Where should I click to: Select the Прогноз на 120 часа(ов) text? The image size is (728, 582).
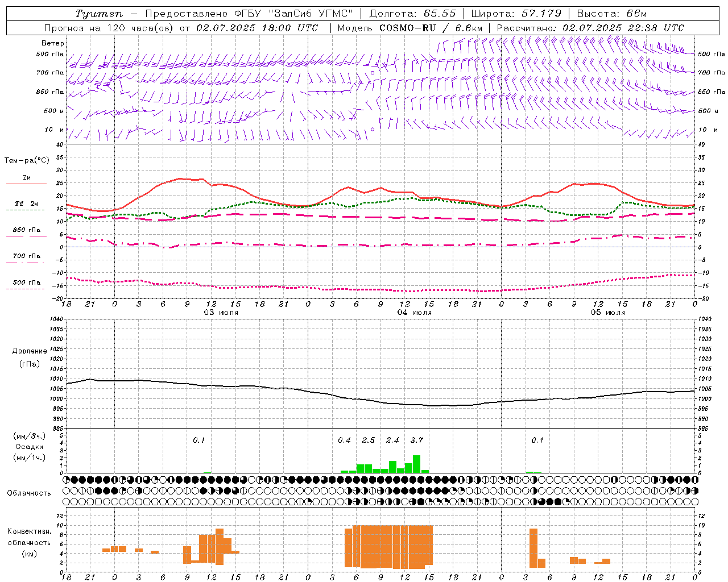(110, 28)
